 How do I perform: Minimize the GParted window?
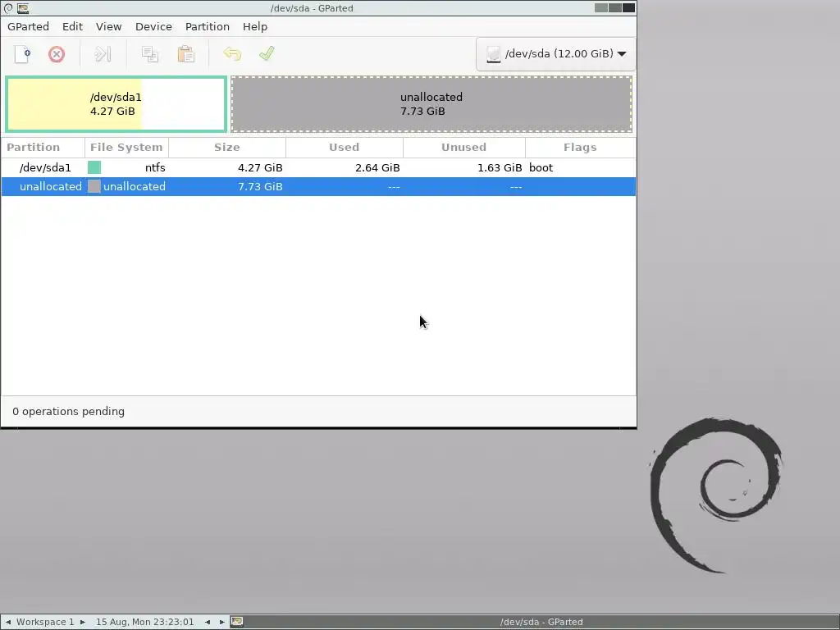601,8
